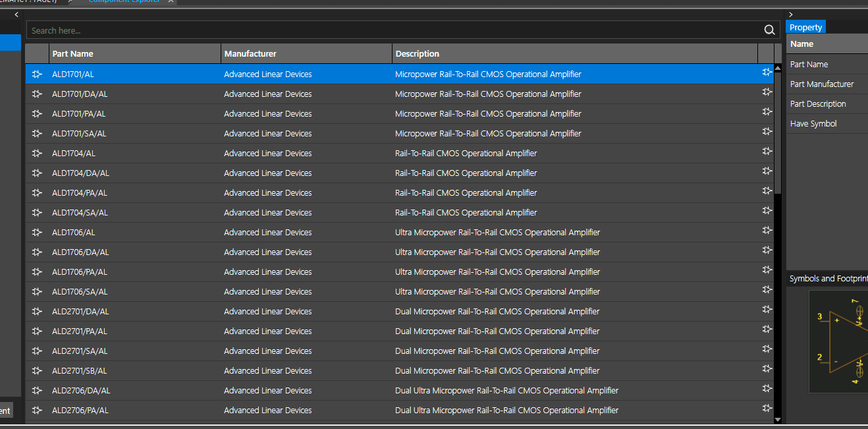The height and width of the screenshot is (429, 868).
Task: Select part ALD1701/AL
Action: pyautogui.click(x=73, y=74)
